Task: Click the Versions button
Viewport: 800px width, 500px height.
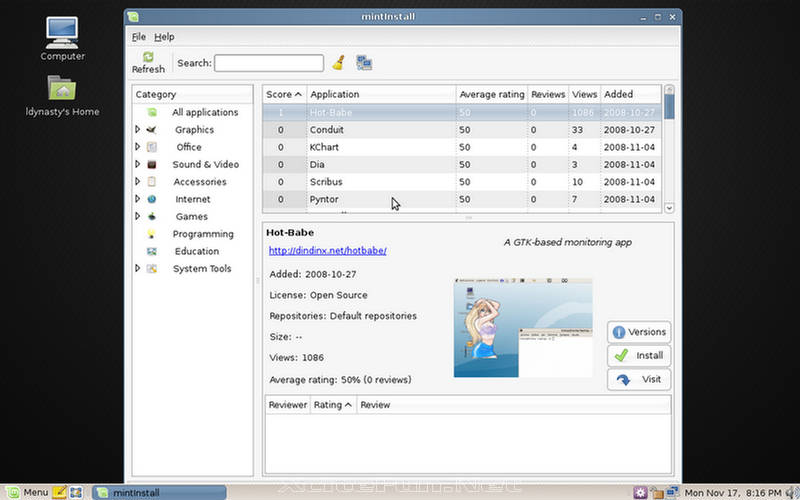Action: pyautogui.click(x=639, y=332)
